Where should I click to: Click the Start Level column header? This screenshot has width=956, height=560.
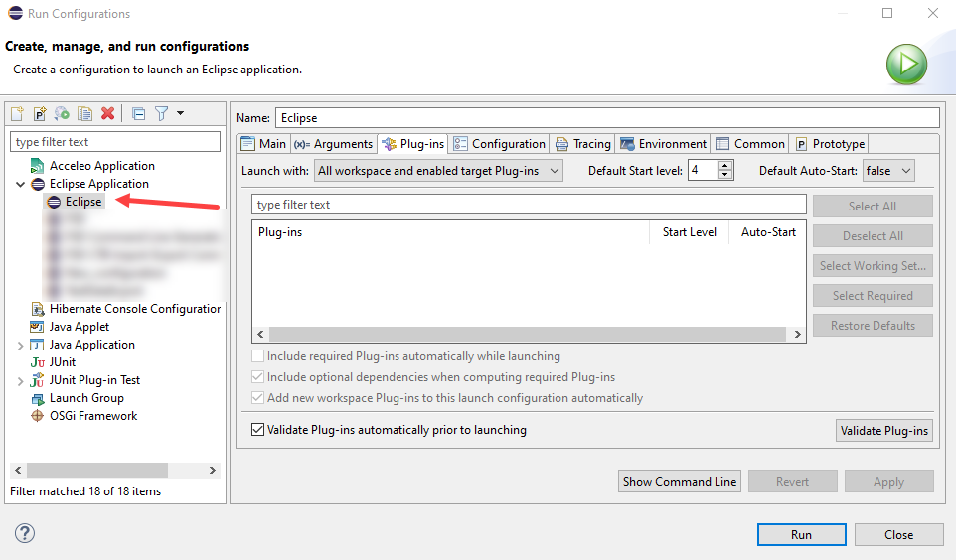[689, 232]
